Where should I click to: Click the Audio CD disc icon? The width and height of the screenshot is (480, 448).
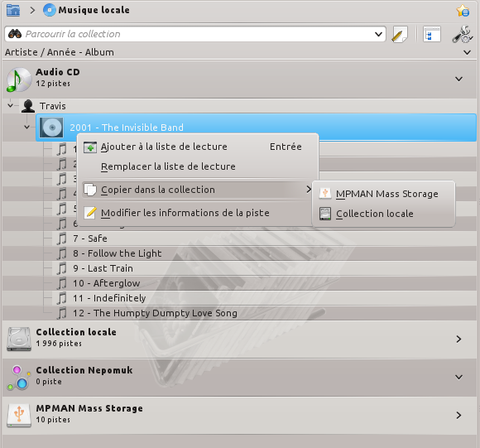19,79
